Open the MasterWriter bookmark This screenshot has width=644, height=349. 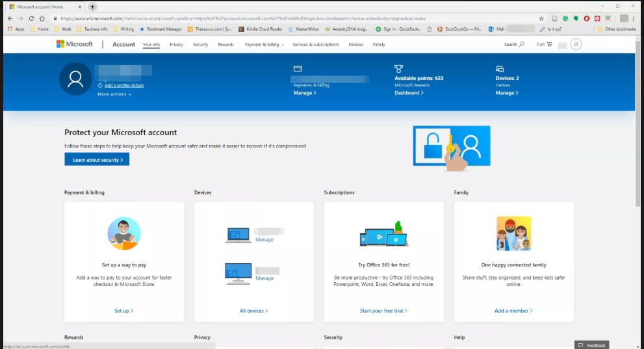click(303, 29)
